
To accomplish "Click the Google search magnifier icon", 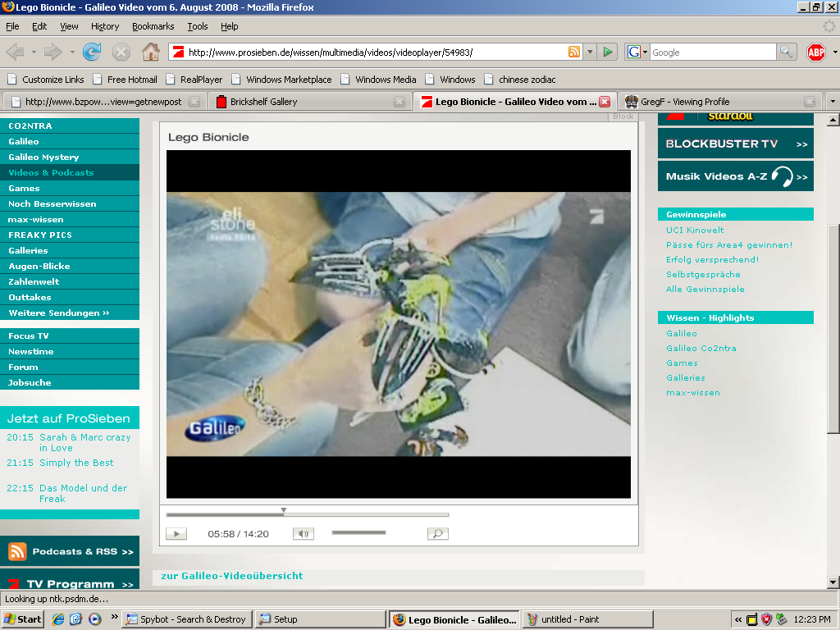I will [785, 52].
